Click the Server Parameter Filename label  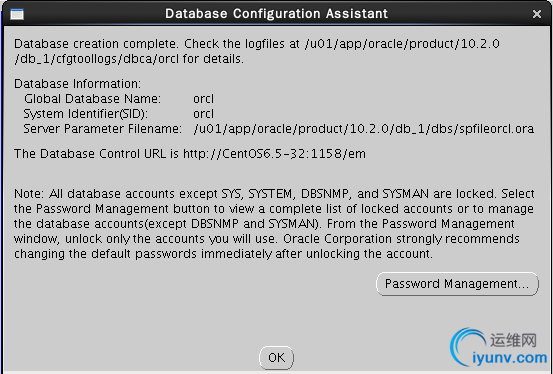[x=103, y=129]
